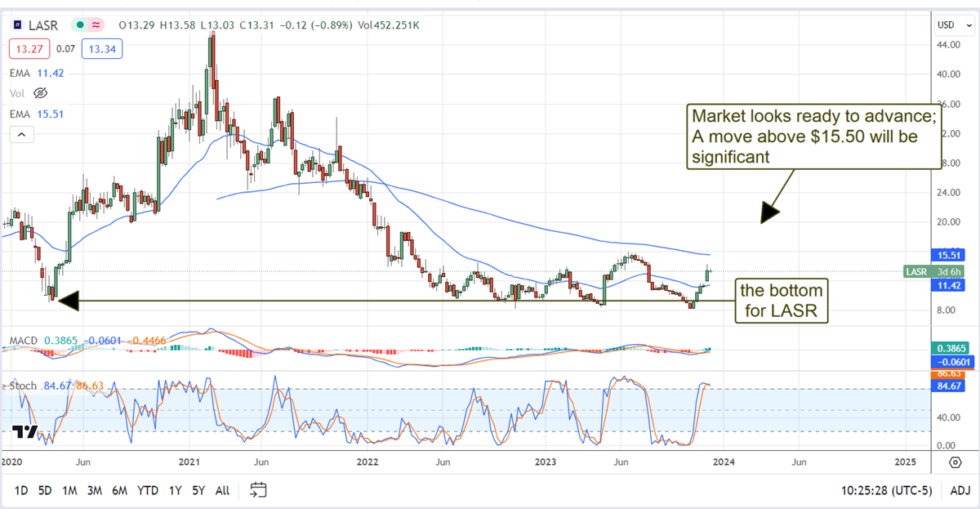Image resolution: width=980 pixels, height=509 pixels.
Task: Collapse the indicator legend with chevron
Action: click(x=22, y=135)
